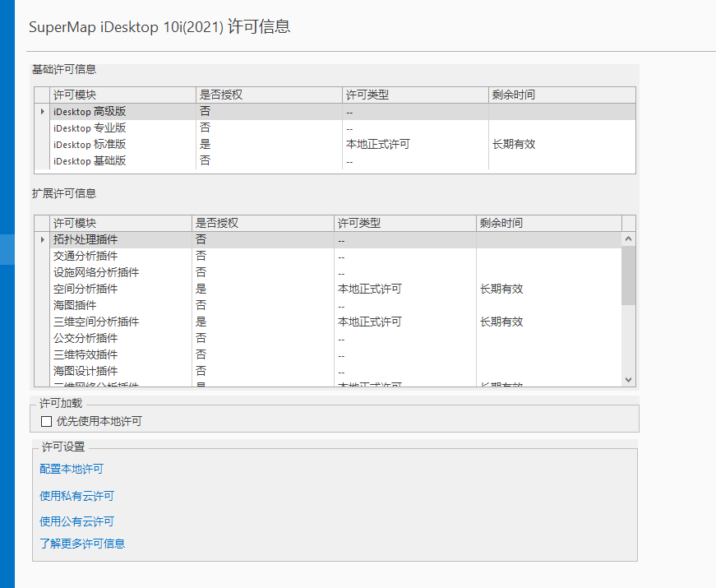This screenshot has width=716, height=588.
Task: Open the 使用公有云许可 link
Action: tap(76, 521)
